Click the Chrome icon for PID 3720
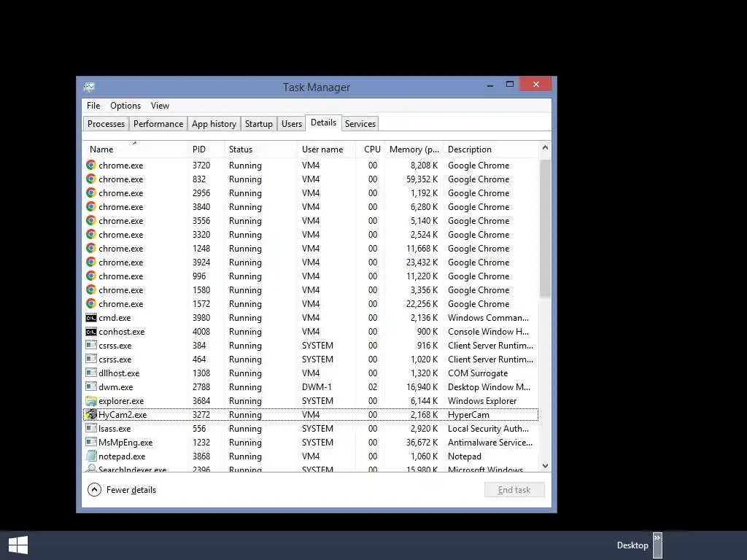747x560 pixels. (x=91, y=166)
